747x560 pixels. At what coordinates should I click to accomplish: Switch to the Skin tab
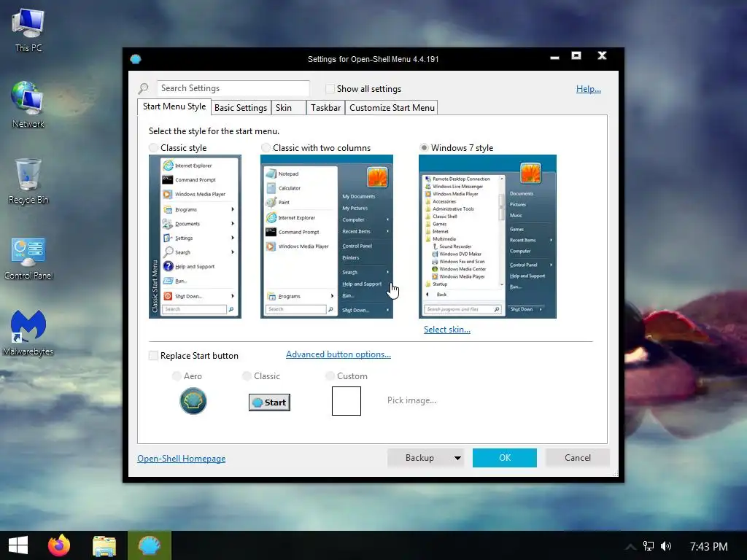click(x=289, y=108)
